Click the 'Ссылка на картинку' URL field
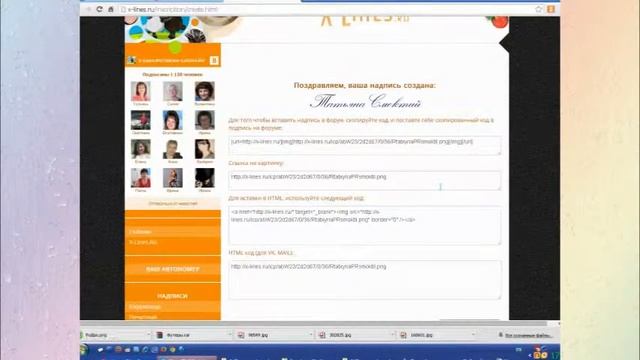 (x=364, y=180)
